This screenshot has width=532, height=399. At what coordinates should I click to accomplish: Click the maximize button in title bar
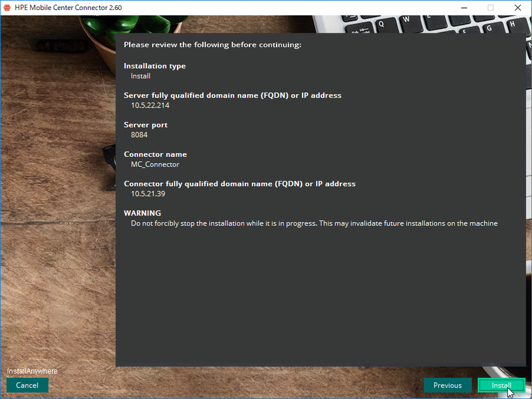click(x=491, y=7)
